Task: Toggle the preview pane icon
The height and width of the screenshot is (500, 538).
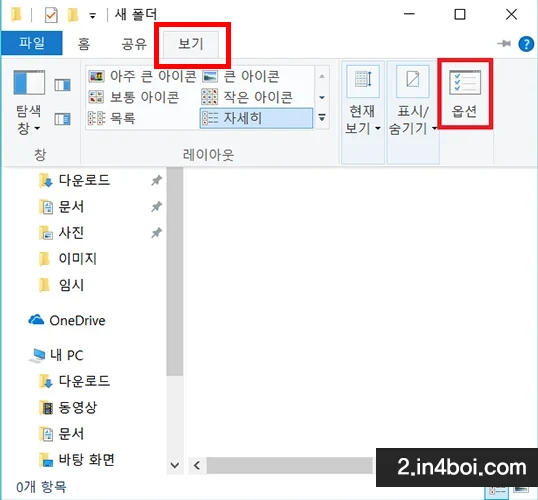Action: (x=62, y=85)
